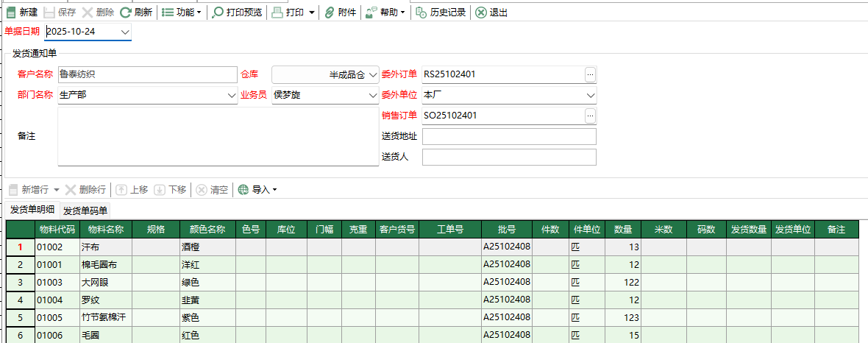Image resolution: width=868 pixels, height=343 pixels.
Task: Click the 委外订单 lookup ellipsis button
Action: tap(590, 74)
